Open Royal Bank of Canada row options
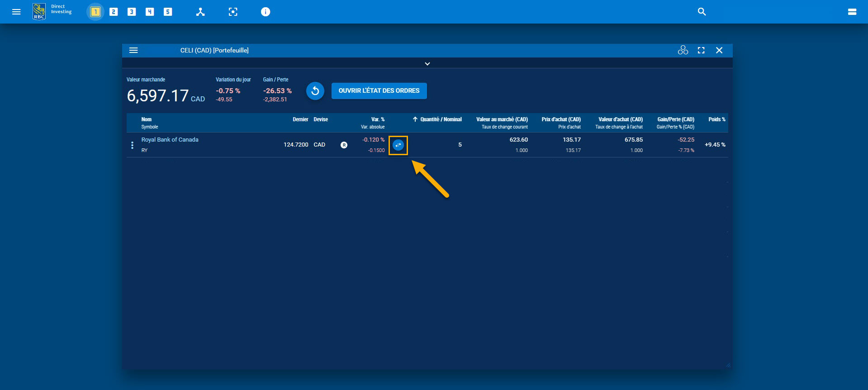The height and width of the screenshot is (390, 868). (x=132, y=145)
